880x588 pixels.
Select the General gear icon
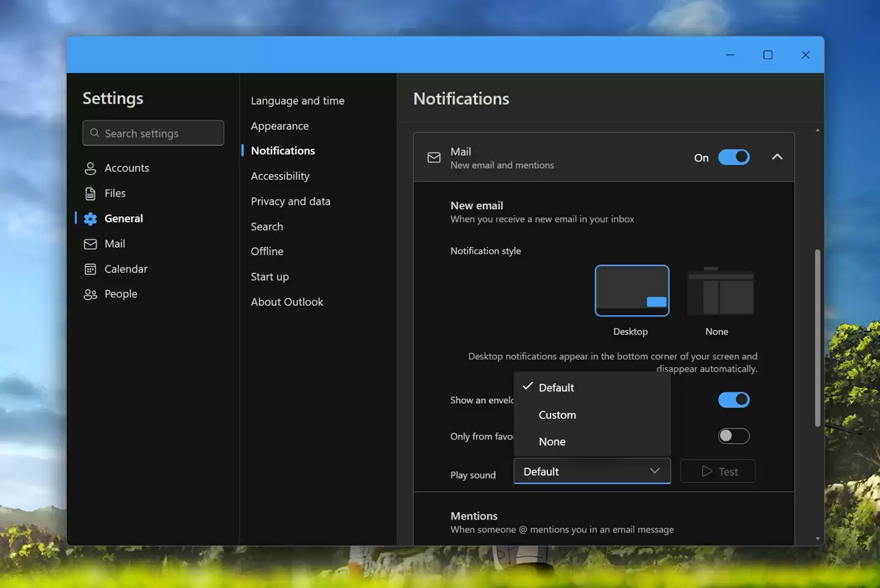(90, 218)
